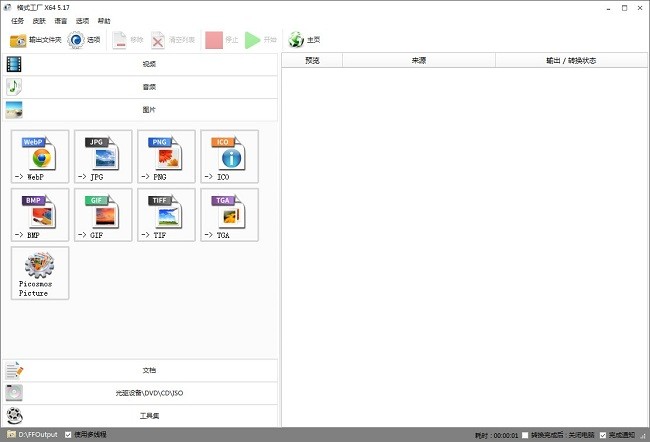Select BMP image conversion
This screenshot has width=650, height=442.
(x=40, y=214)
